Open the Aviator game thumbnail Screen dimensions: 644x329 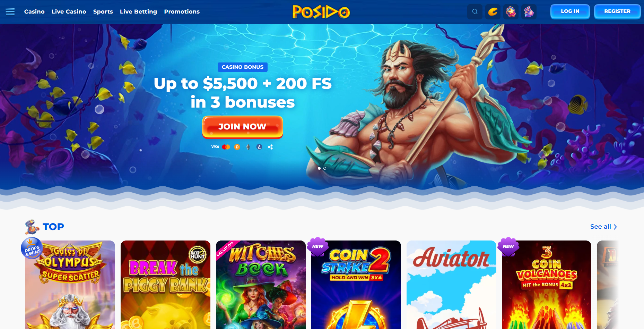[x=451, y=285]
